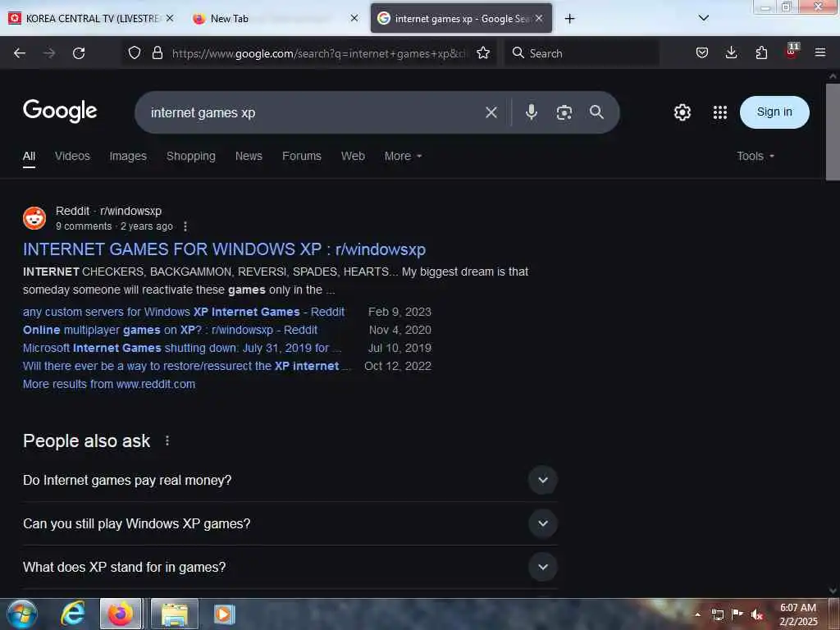Bookmark this page with the star icon
Image resolution: width=840 pixels, height=630 pixels.
click(x=483, y=52)
